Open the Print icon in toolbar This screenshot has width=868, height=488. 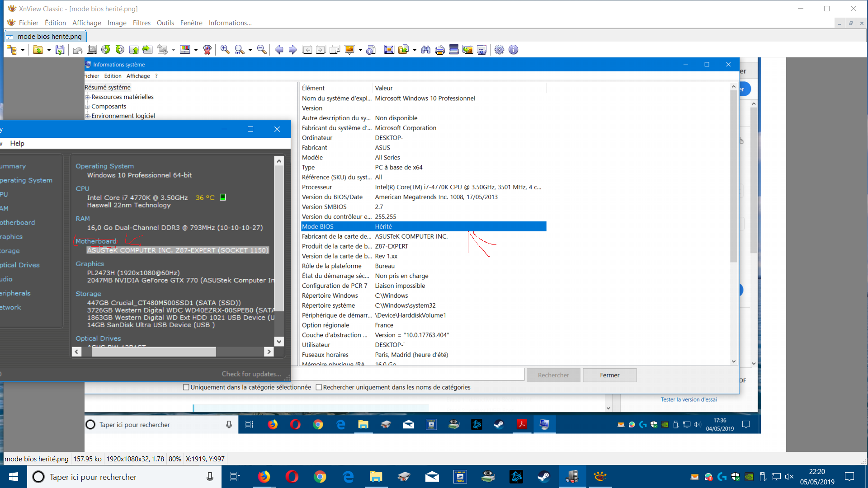439,50
